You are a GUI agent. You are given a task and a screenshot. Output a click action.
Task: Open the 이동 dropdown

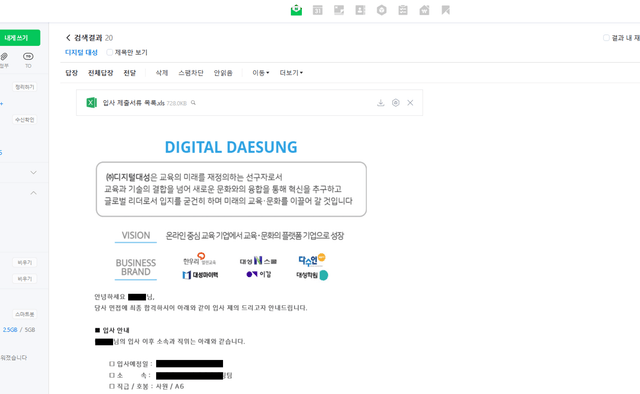point(260,73)
